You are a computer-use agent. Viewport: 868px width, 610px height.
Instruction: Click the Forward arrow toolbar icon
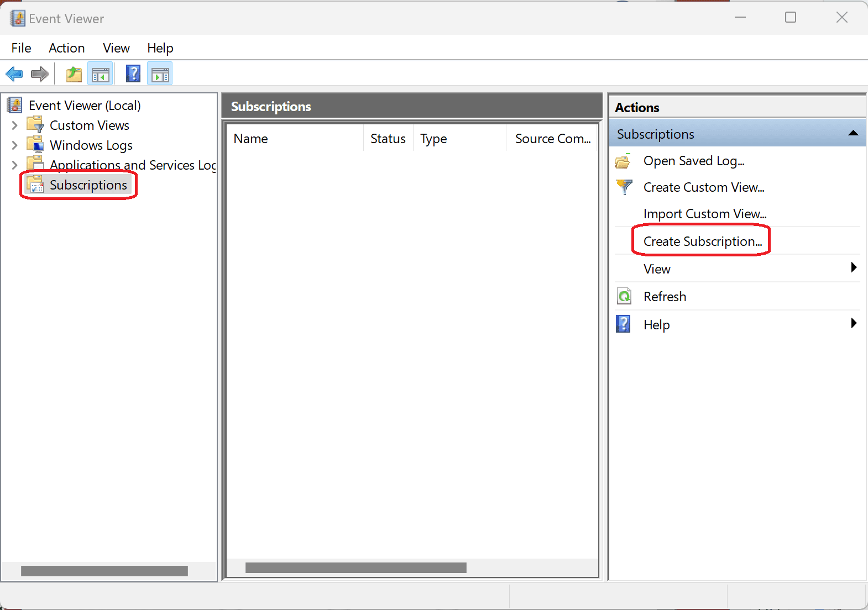pos(39,73)
